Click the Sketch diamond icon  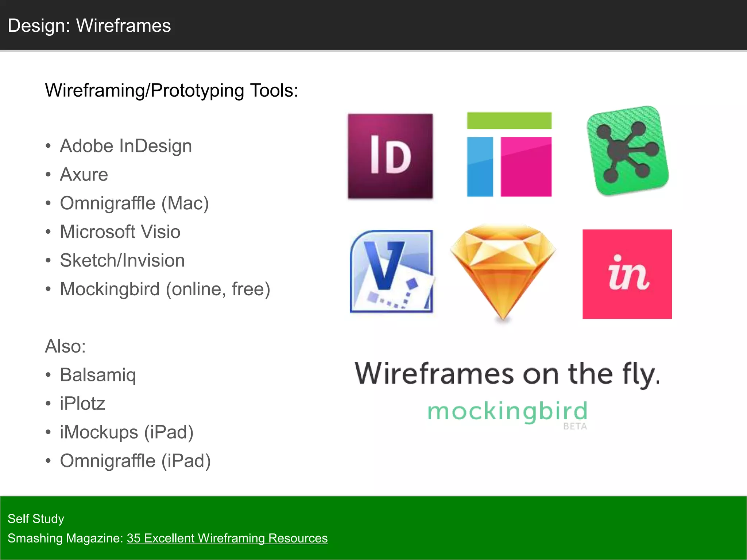click(503, 273)
